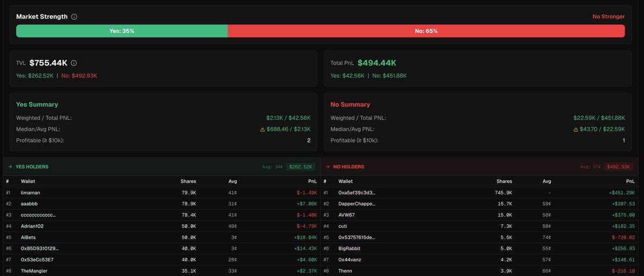This screenshot has height=276, width=644.
Task: Open the DapperChappe… wallet
Action: [357, 204]
